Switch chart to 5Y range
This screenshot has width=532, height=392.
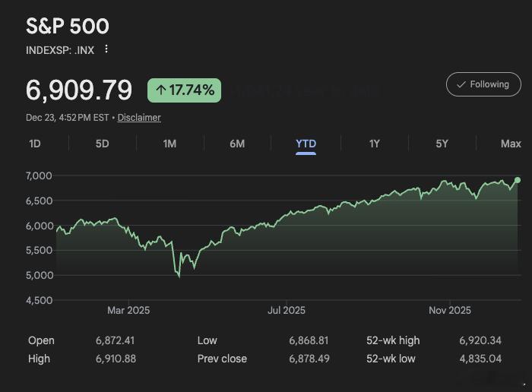[x=442, y=144]
